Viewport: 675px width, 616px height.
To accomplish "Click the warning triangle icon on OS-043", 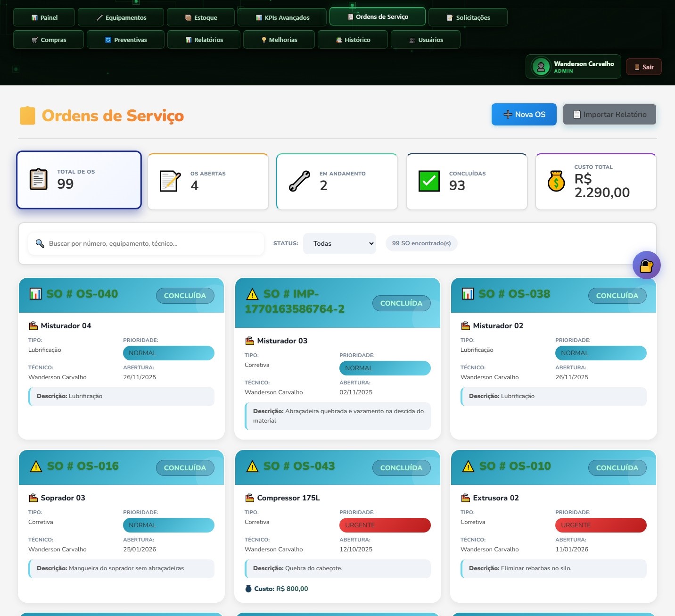I will (252, 466).
